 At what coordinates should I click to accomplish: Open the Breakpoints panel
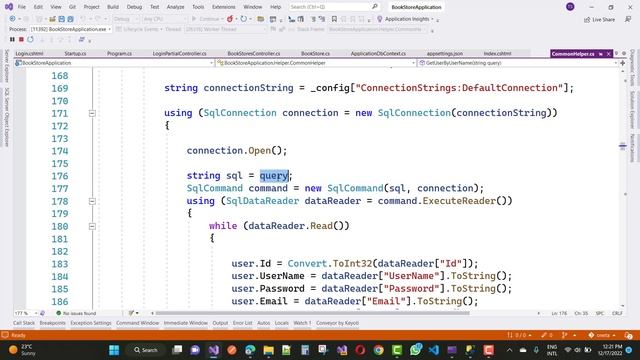(x=52, y=323)
